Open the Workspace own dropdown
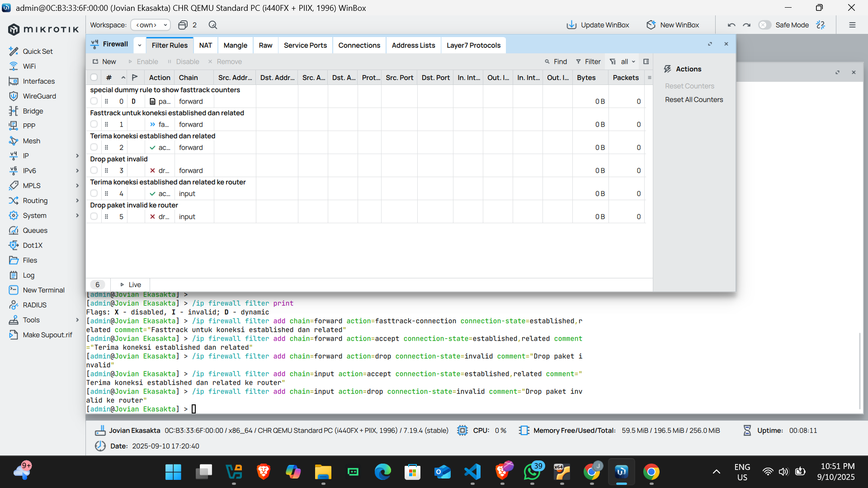 tap(151, 25)
